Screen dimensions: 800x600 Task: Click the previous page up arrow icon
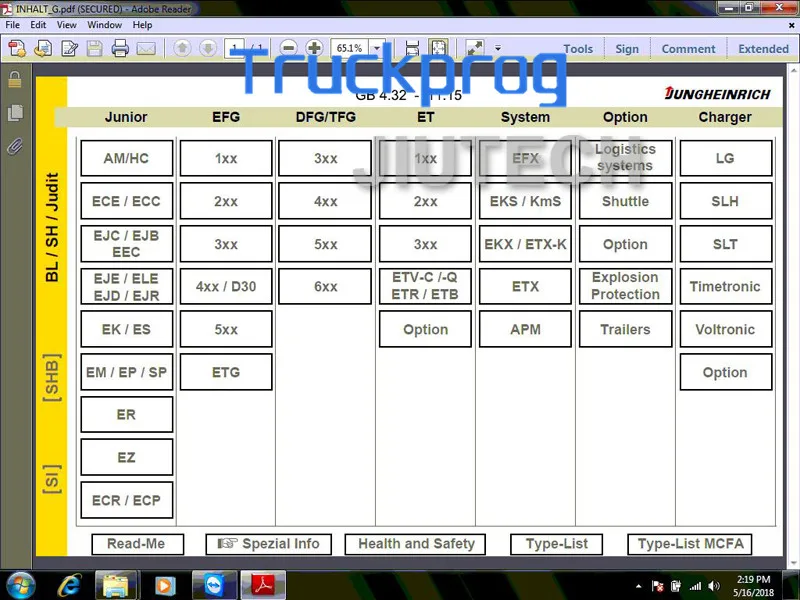182,48
